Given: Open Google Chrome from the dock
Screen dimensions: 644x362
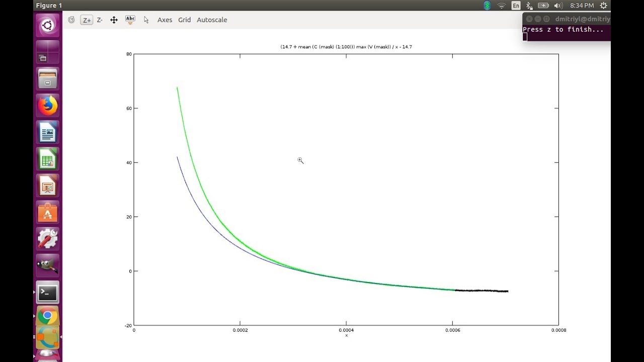Looking at the screenshot, I should click(x=48, y=316).
